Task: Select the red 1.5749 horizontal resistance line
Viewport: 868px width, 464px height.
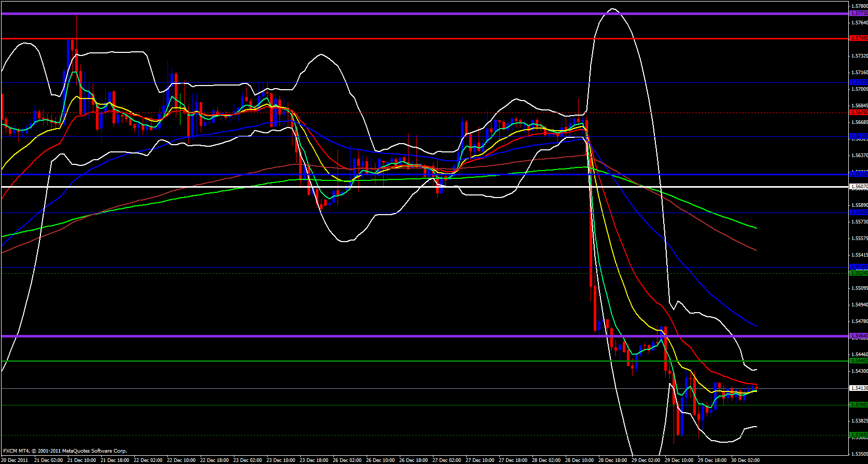Action: (415, 38)
